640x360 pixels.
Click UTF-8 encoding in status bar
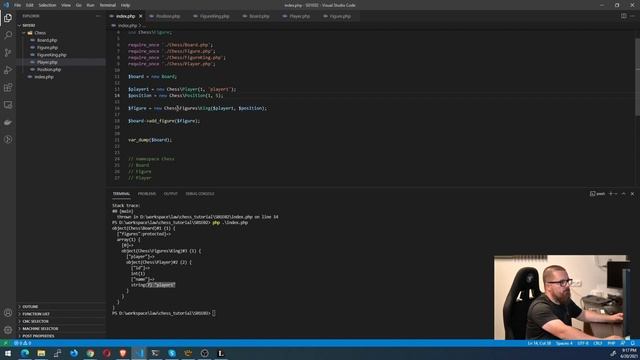[x=583, y=343]
